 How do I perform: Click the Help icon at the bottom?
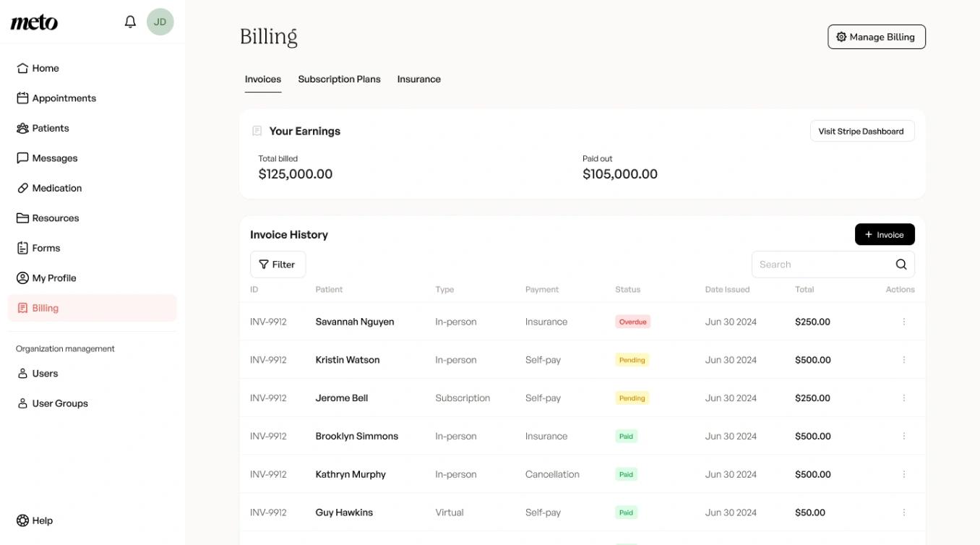pos(21,520)
